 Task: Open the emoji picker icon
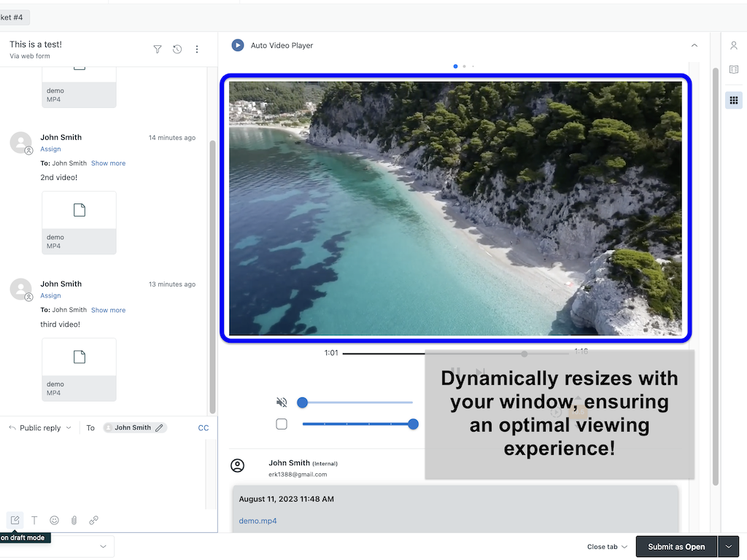point(54,520)
